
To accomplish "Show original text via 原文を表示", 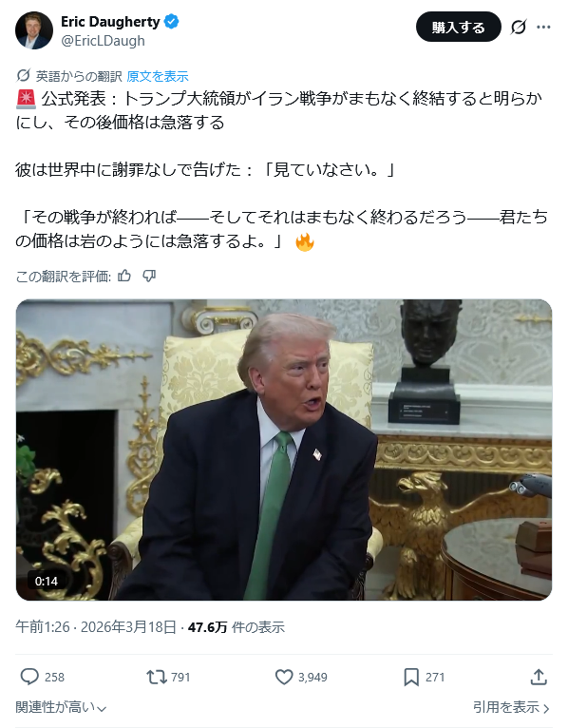I will pos(158,76).
